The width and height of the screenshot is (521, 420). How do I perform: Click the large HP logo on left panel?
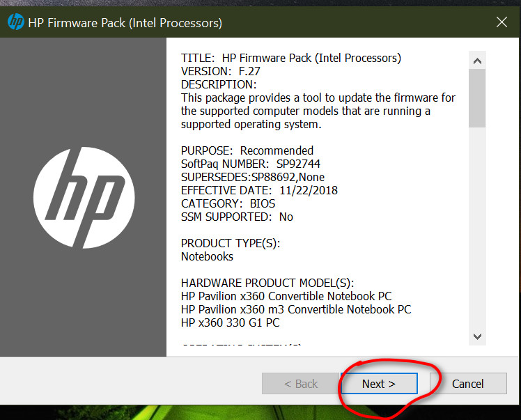[84, 197]
